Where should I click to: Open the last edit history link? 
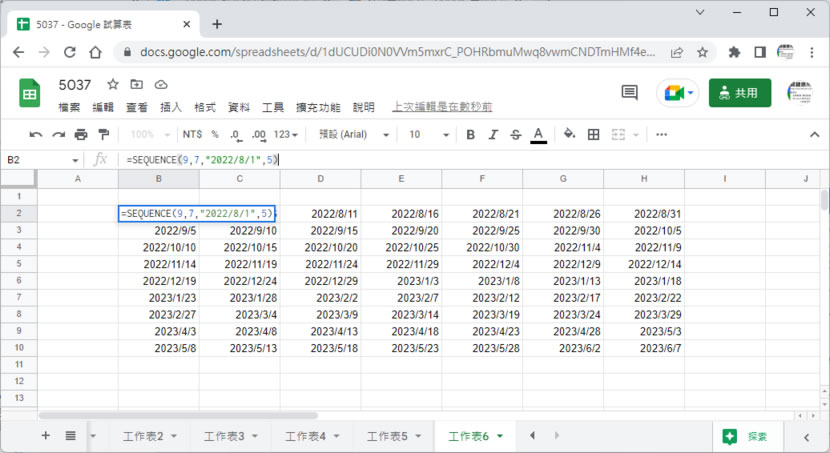click(442, 107)
